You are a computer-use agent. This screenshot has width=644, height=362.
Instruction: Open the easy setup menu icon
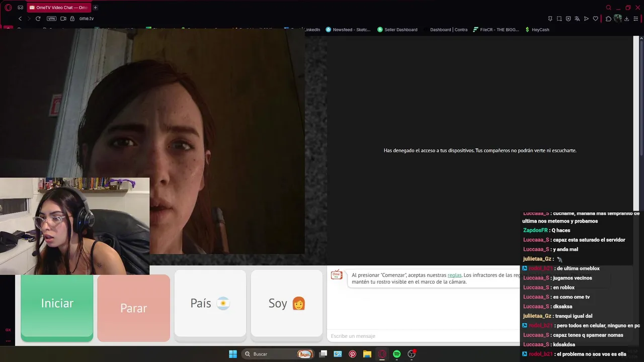[635, 19]
